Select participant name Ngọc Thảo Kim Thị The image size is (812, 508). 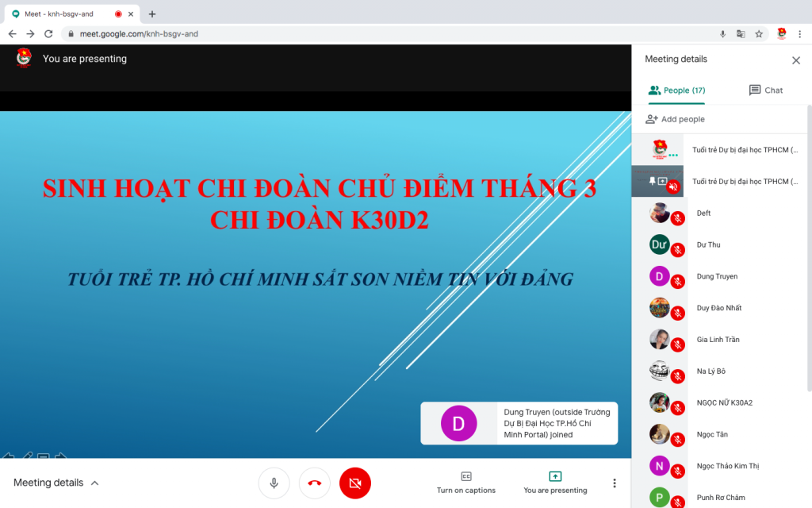[x=728, y=466]
